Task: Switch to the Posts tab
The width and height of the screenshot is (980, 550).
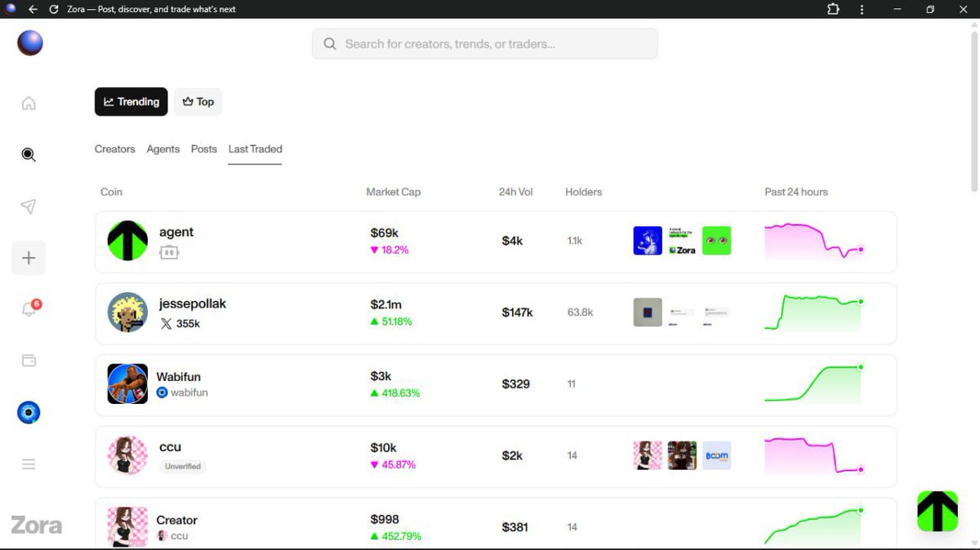Action: [204, 149]
